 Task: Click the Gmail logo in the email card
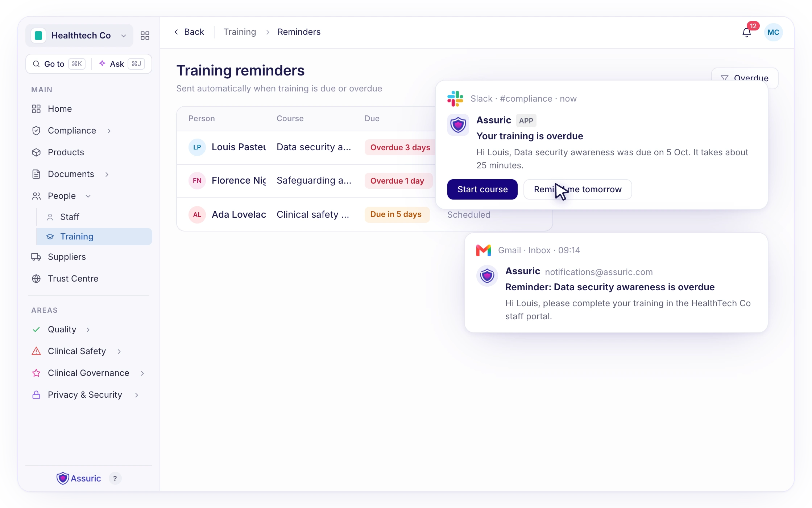point(484,250)
